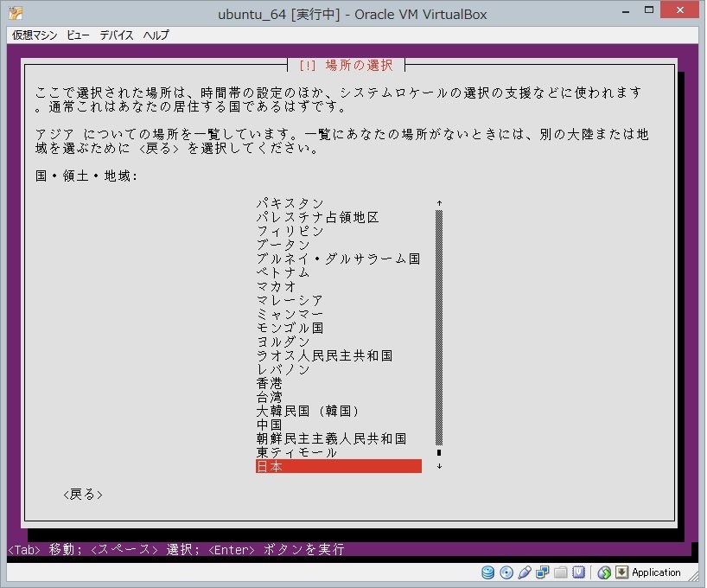Select フィリピン in the country list

pos(290,231)
